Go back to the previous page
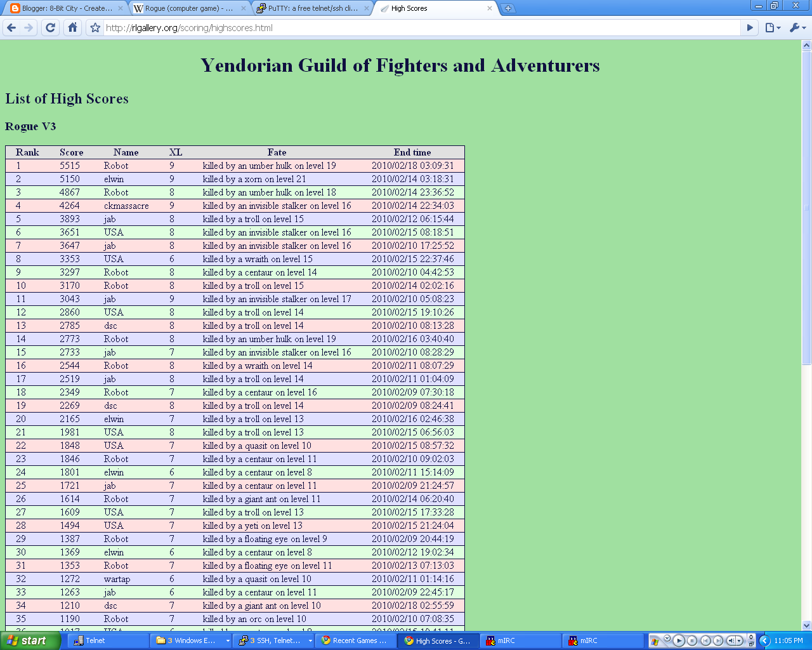This screenshot has height=650, width=812. click(11, 28)
